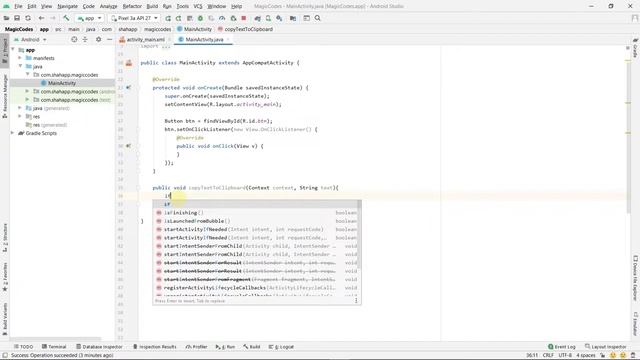The height and width of the screenshot is (360, 640).
Task: Click the locate/select opened file target icon
Action: 74,40
